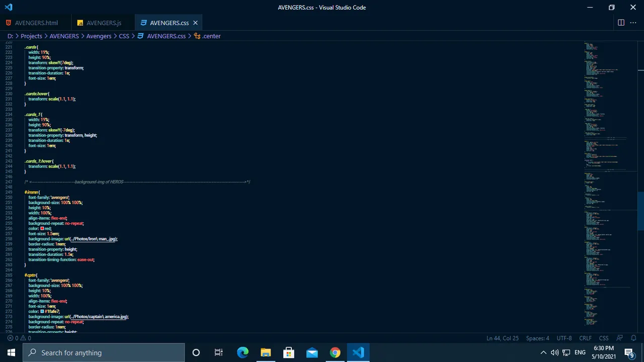The height and width of the screenshot is (362, 644).
Task: Click the vertical editor scrollbar thumb
Action: pyautogui.click(x=640, y=211)
